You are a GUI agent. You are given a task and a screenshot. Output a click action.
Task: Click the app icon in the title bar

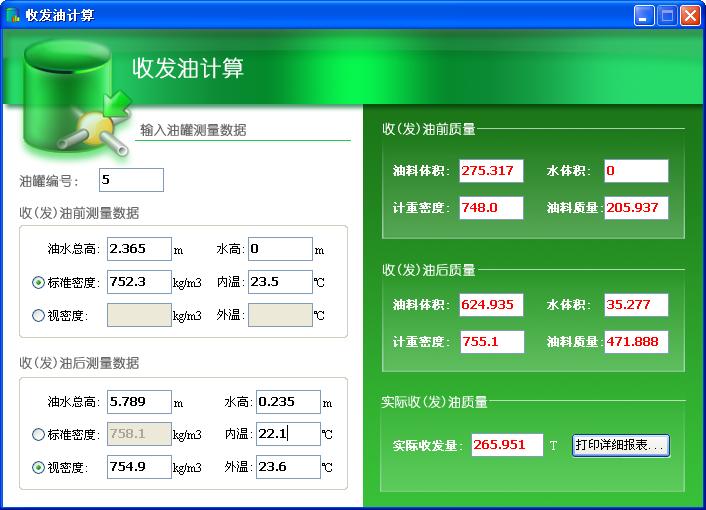coord(13,15)
